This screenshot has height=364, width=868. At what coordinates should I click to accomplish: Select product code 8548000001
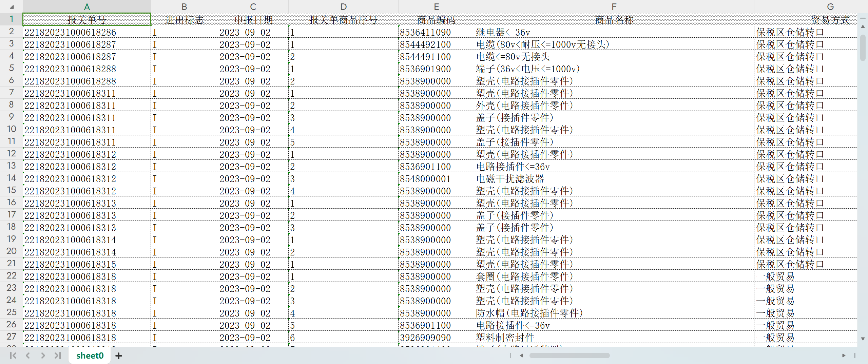(x=436, y=179)
